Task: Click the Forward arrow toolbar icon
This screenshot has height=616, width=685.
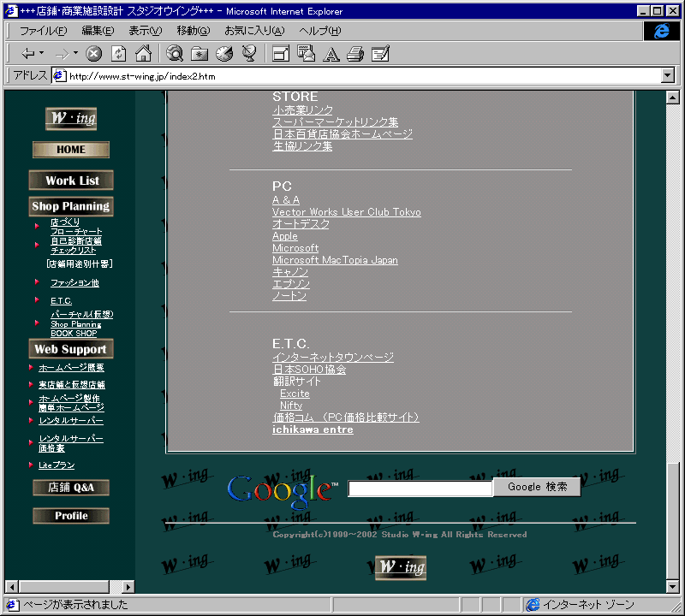Action: tap(62, 54)
